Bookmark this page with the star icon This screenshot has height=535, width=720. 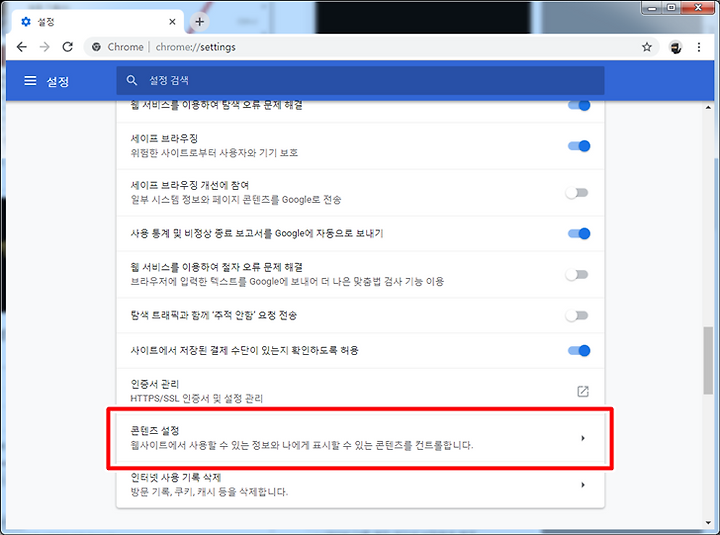point(647,47)
